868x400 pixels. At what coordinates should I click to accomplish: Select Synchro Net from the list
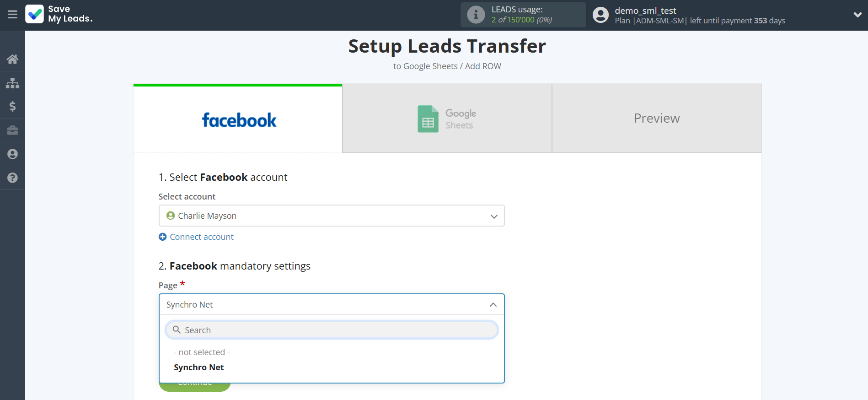click(x=199, y=368)
